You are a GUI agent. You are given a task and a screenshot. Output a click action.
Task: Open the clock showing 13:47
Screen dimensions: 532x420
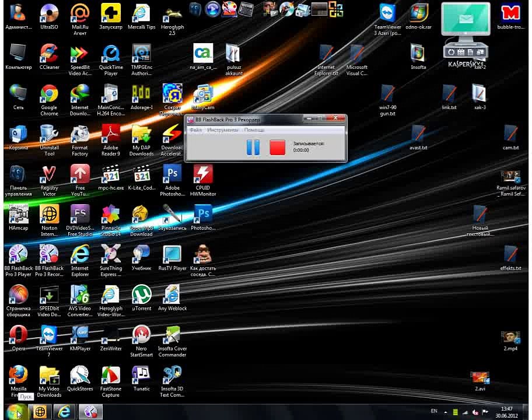tap(506, 412)
